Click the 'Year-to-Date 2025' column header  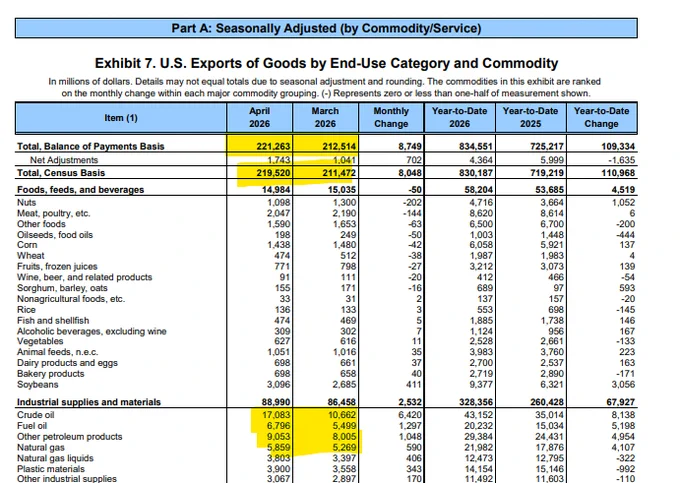(530, 117)
